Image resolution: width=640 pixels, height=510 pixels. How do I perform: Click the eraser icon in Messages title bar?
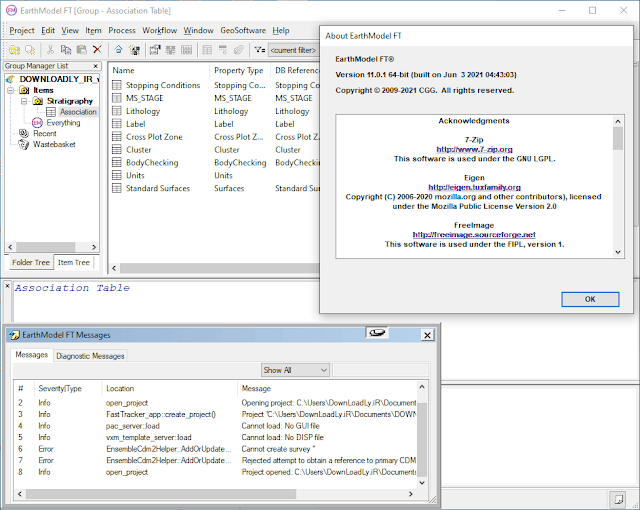[x=376, y=333]
